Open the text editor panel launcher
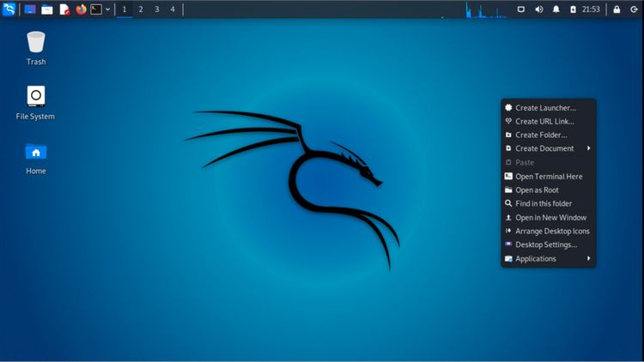 click(64, 9)
